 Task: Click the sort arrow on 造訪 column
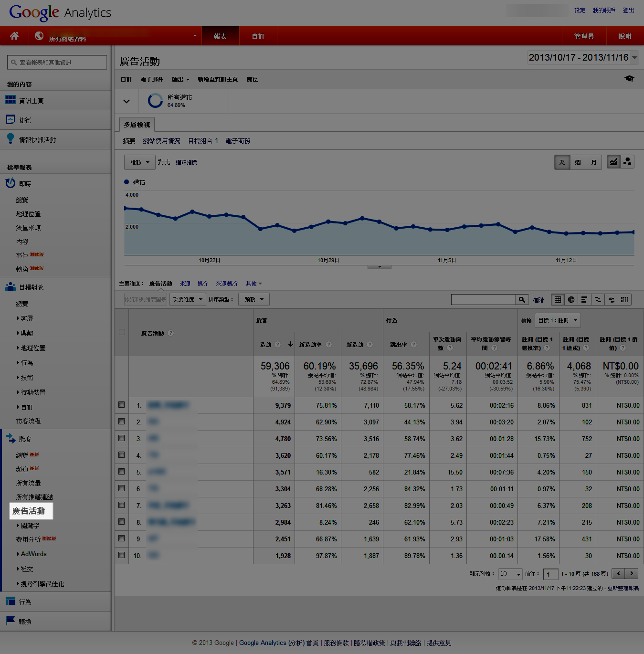(290, 344)
